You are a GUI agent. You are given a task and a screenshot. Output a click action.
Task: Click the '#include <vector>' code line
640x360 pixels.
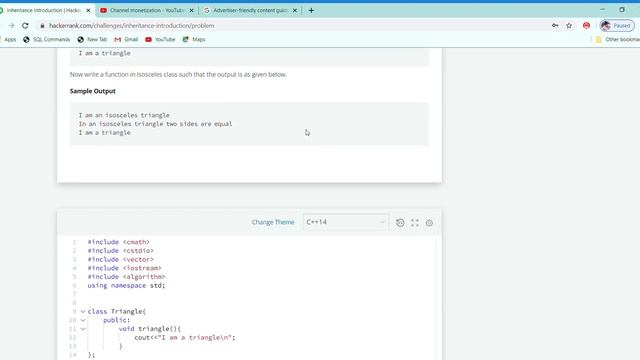[x=120, y=260]
